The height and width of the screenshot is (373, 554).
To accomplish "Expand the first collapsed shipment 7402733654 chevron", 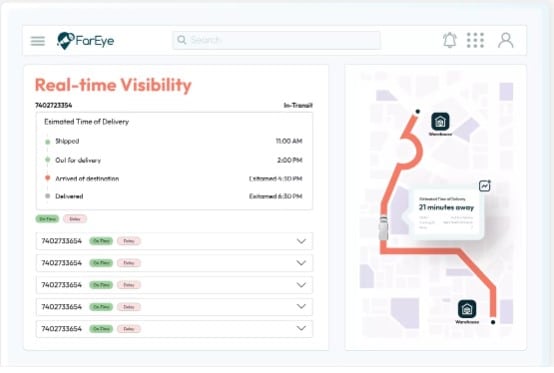I will 301,241.
